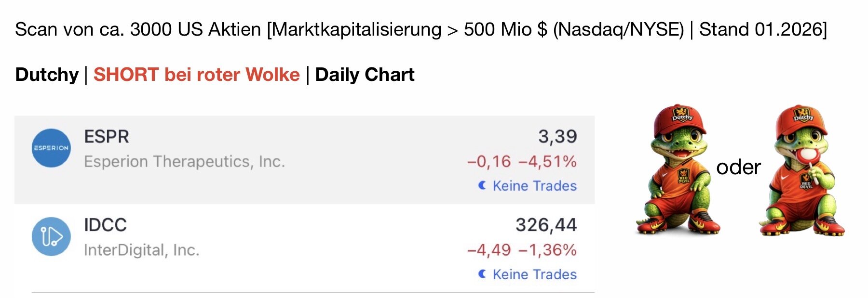Click the red SHORT bei roter Wolke heading
This screenshot has height=298, width=868.
pyautogui.click(x=196, y=75)
